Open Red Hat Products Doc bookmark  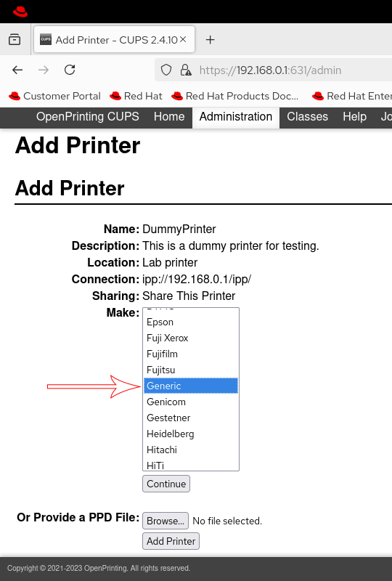point(235,96)
